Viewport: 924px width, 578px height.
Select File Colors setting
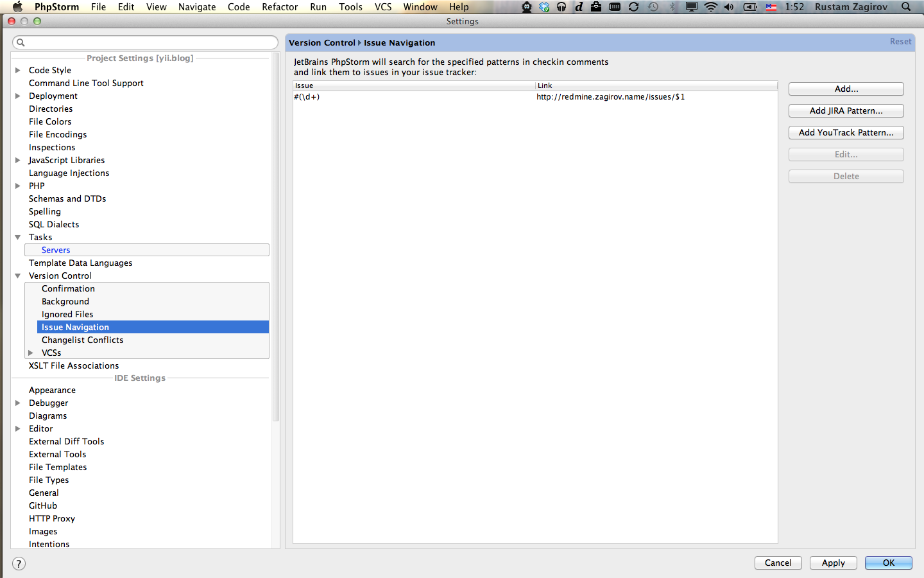(50, 121)
